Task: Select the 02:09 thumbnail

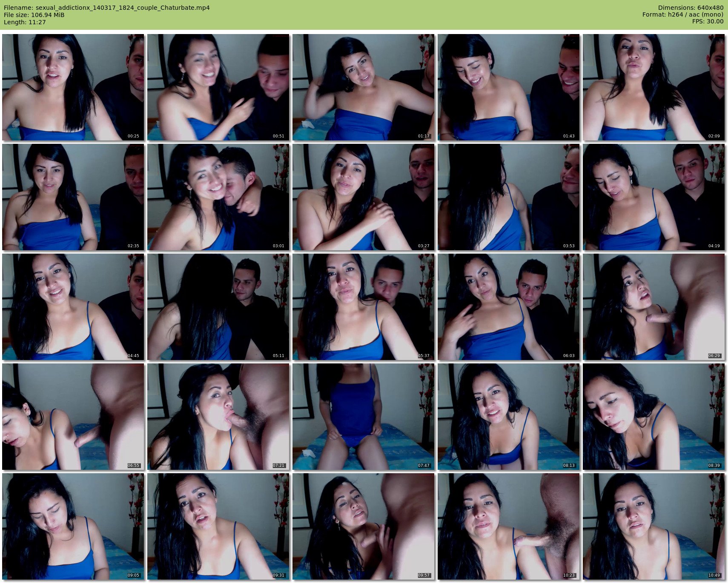Action: 653,87
